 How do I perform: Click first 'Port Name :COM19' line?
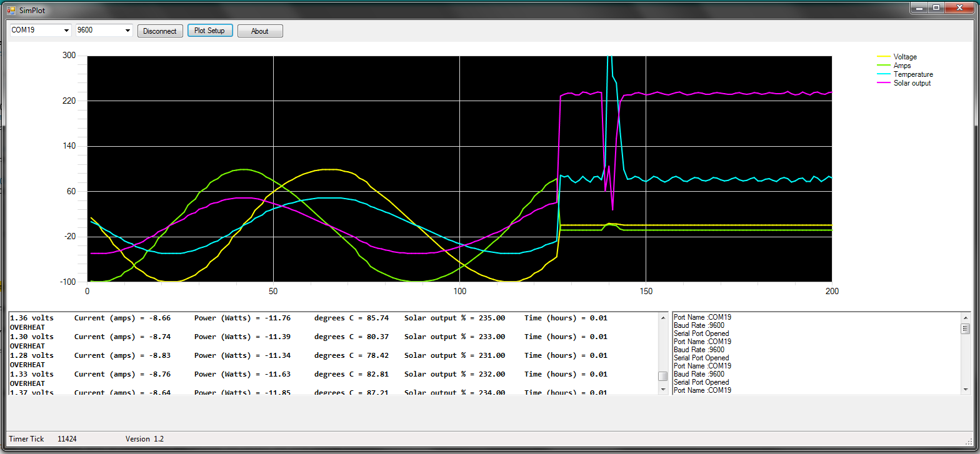(x=702, y=317)
